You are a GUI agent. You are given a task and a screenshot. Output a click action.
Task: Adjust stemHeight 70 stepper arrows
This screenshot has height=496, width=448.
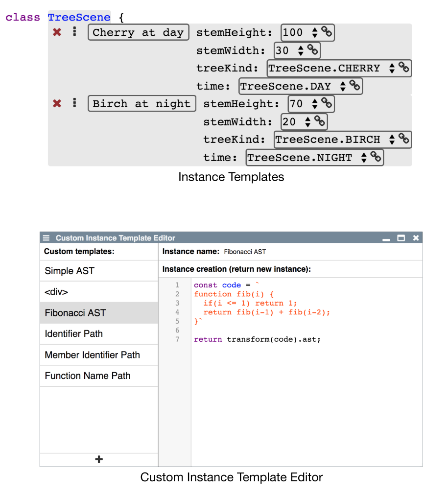click(314, 104)
